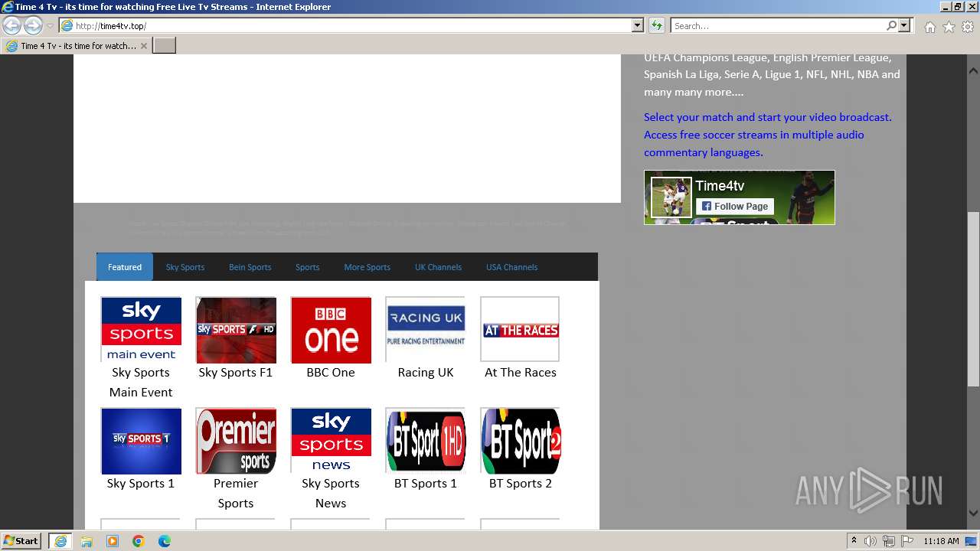
Task: Open the Windows Start button
Action: tap(21, 541)
